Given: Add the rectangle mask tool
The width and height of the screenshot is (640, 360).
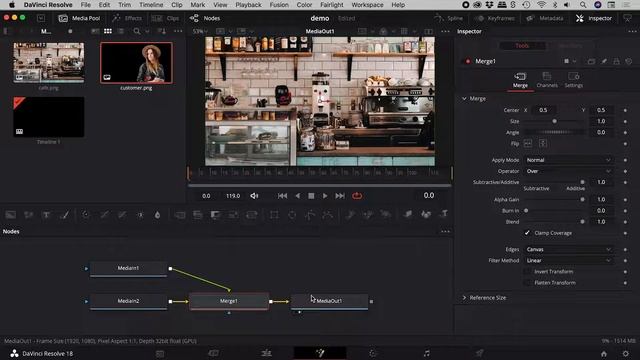Looking at the screenshot, I should click(x=274, y=215).
